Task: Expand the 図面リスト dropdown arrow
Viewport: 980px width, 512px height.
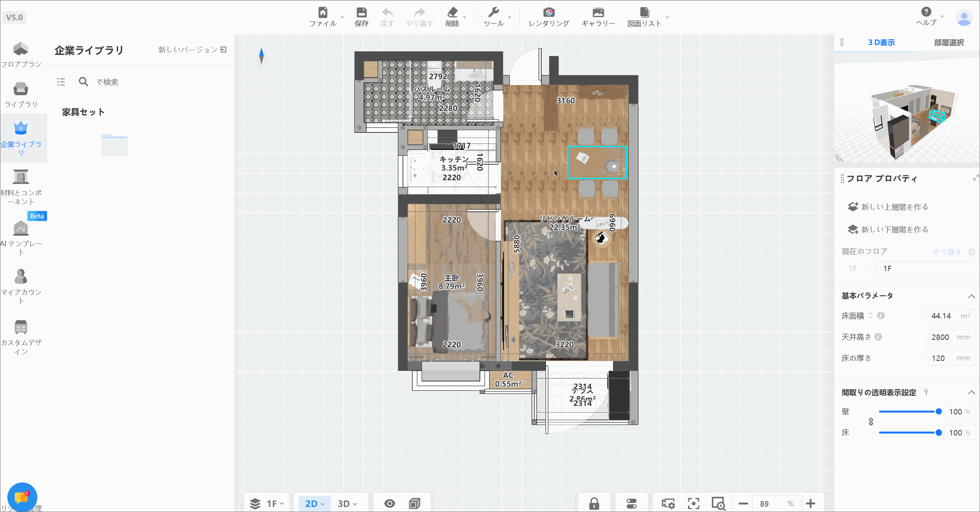Action: tap(668, 17)
